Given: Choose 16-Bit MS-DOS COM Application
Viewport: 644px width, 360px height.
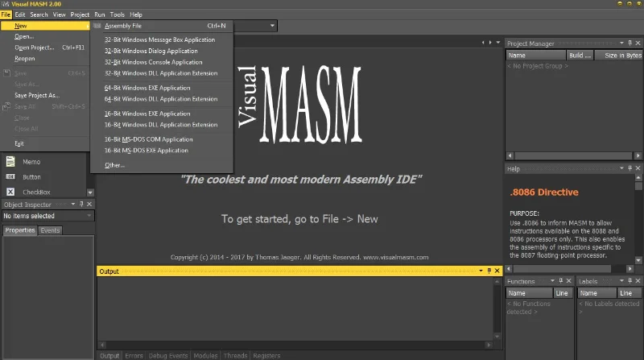Looking at the screenshot, I should click(x=162, y=139).
